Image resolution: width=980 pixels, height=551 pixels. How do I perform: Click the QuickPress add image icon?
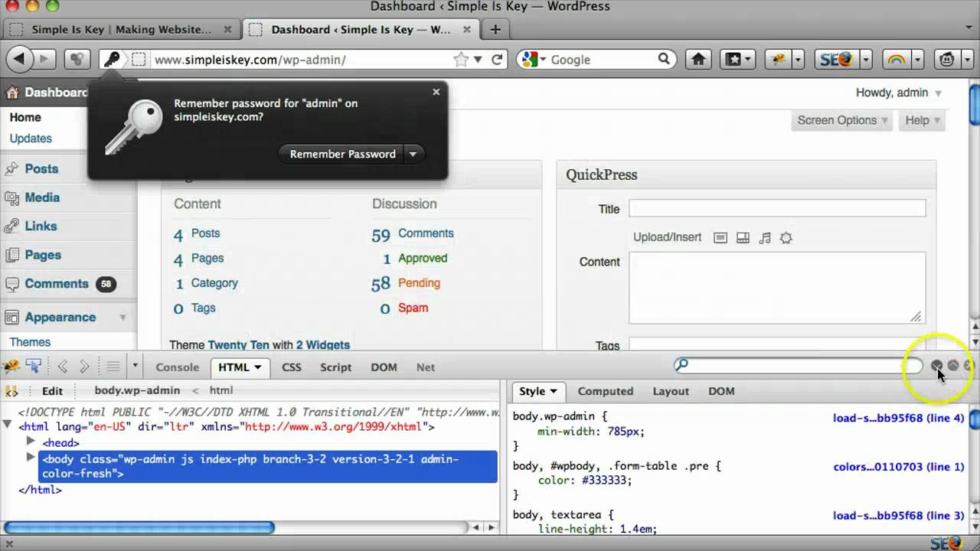[x=720, y=238]
